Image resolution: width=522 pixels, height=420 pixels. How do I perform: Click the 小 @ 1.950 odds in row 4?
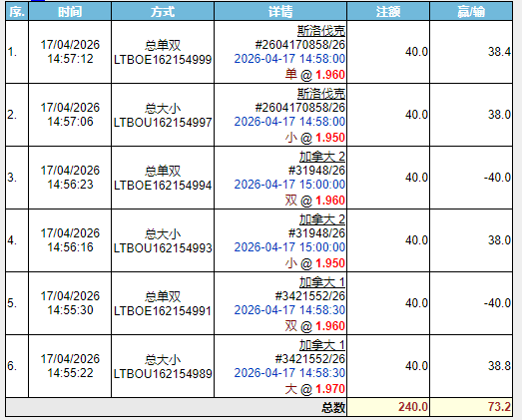pos(315,263)
